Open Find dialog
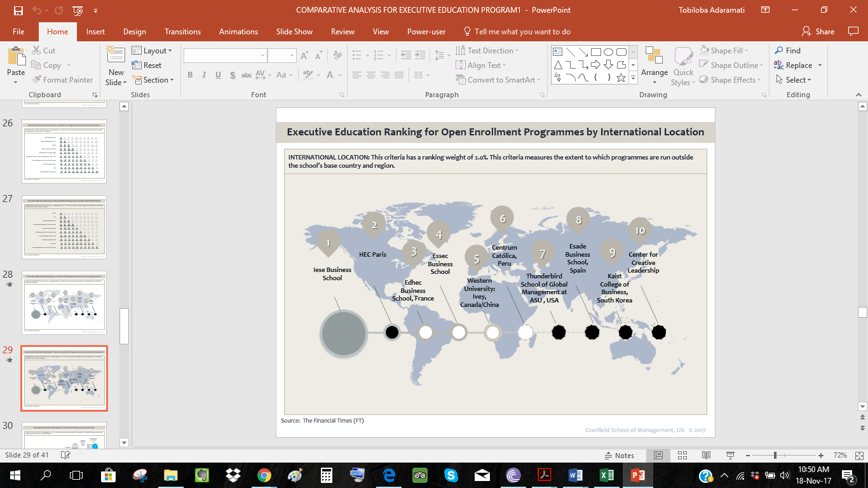The width and height of the screenshot is (868, 488). pyautogui.click(x=787, y=51)
